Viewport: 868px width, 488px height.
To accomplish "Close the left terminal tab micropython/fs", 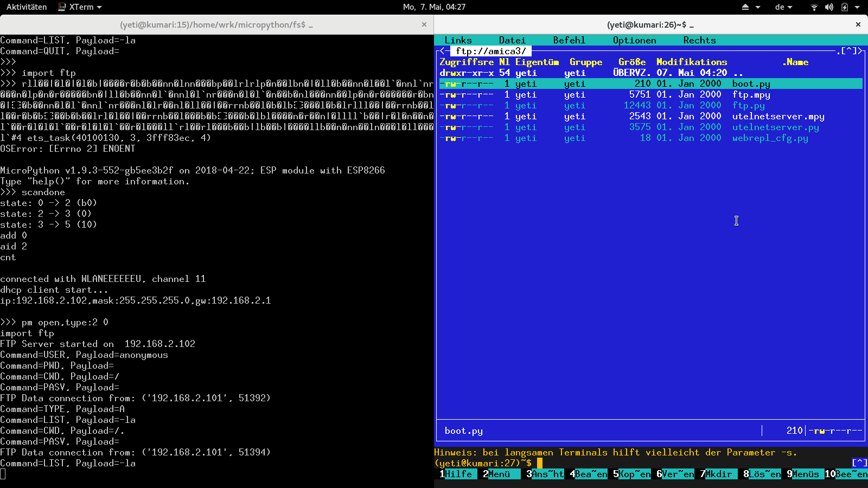I will 424,24.
